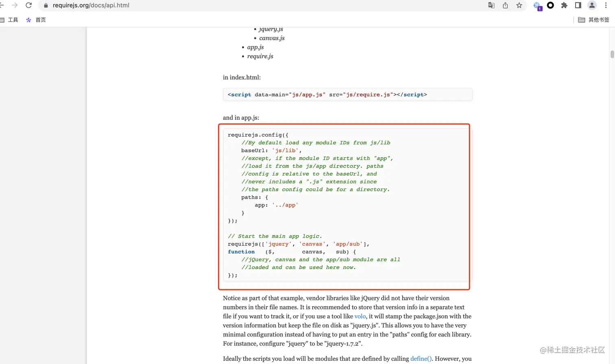Click the black circle extension icon
This screenshot has height=364, width=615.
pos(550,5)
